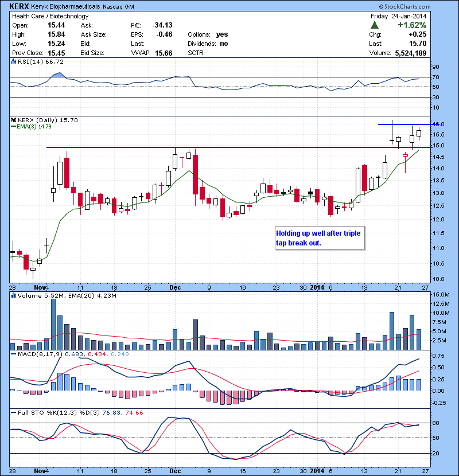Click the green EMA(8) legend line marker
Image resolution: width=459 pixels, height=476 pixels.
tap(13, 126)
